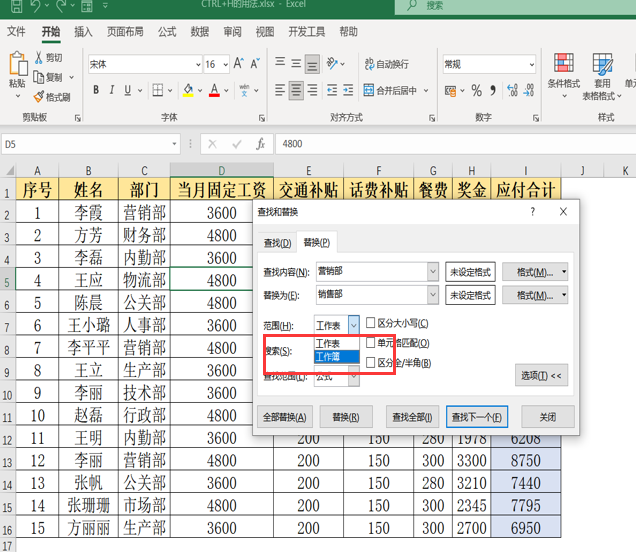Click the formula bar showing 4800
636x552 pixels.
tap(456, 144)
